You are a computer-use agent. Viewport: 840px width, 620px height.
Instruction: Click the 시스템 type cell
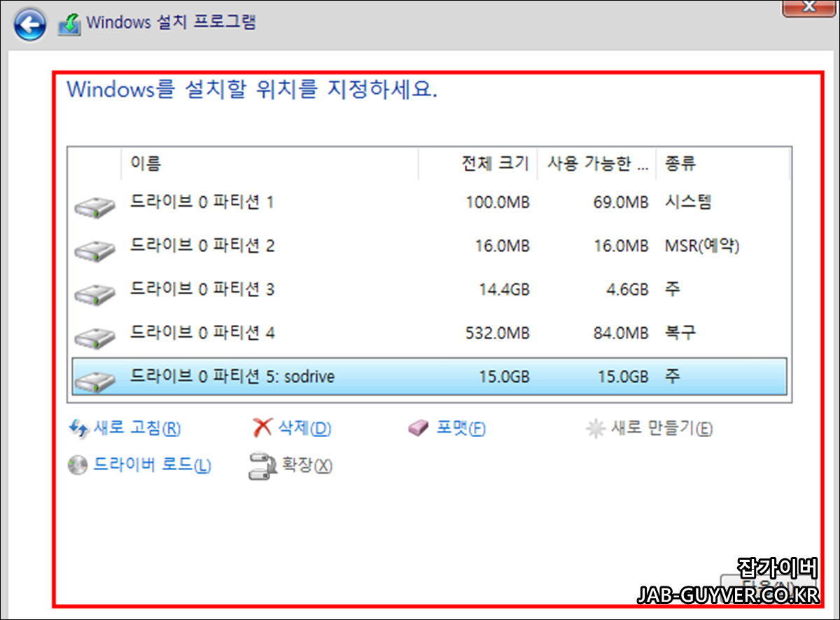[689, 203]
